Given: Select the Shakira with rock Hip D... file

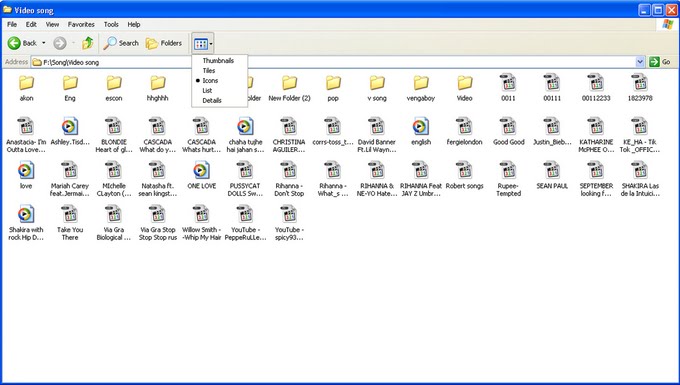Looking at the screenshot, I should point(26,223).
